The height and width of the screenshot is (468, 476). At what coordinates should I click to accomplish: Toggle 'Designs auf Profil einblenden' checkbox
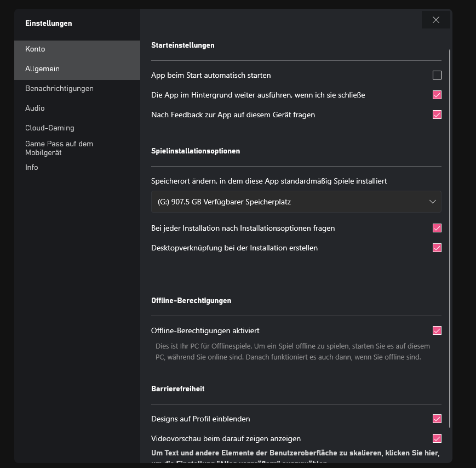(x=437, y=419)
